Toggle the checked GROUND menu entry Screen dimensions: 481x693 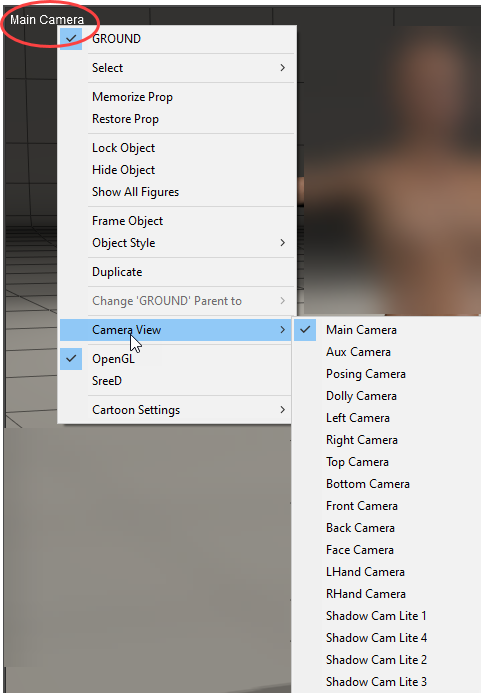177,39
